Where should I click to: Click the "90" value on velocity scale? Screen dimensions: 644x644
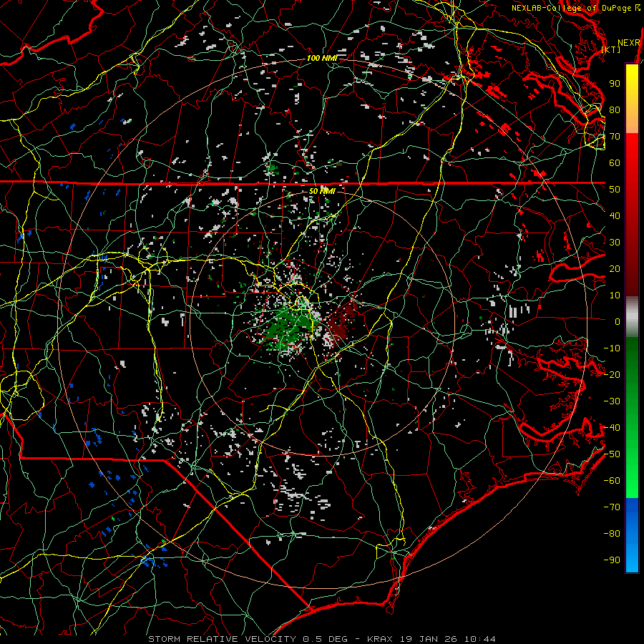point(615,84)
